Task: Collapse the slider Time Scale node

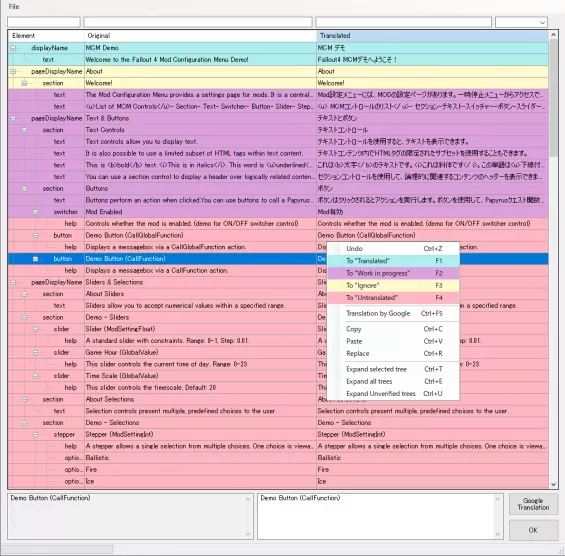Action: 35,376
